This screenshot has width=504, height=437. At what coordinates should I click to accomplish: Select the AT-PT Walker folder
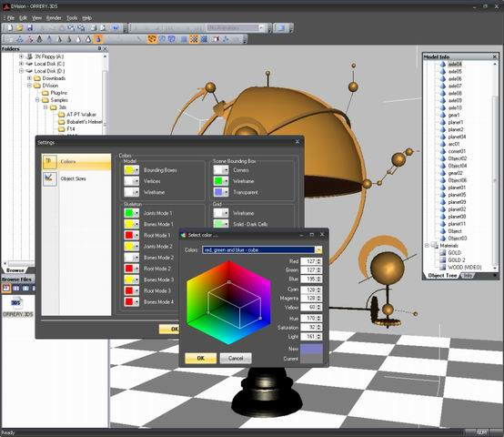point(81,115)
